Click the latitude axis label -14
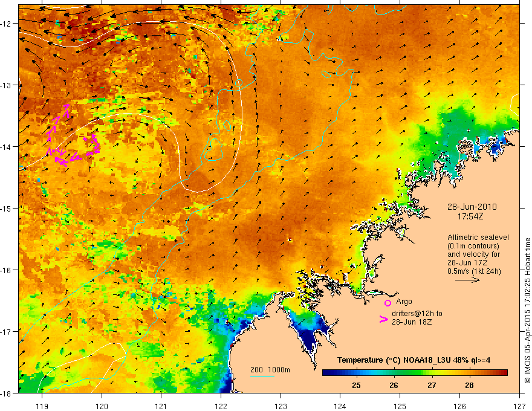This screenshot has height=411, width=532. pos(6,147)
